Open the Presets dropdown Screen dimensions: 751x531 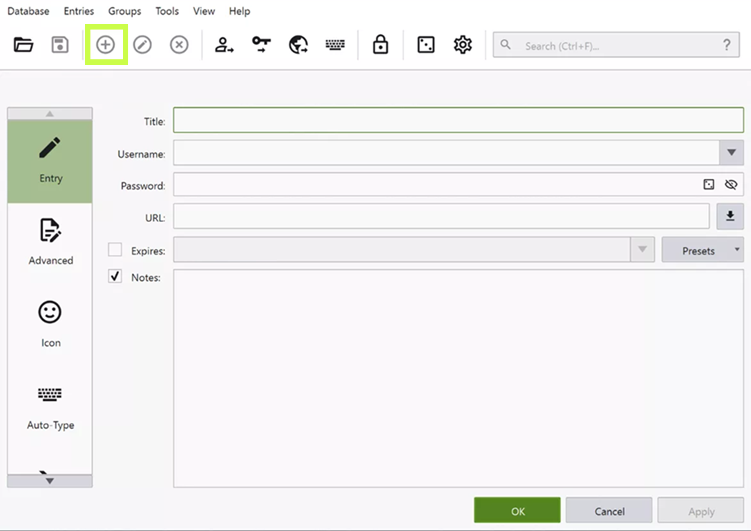click(x=702, y=250)
